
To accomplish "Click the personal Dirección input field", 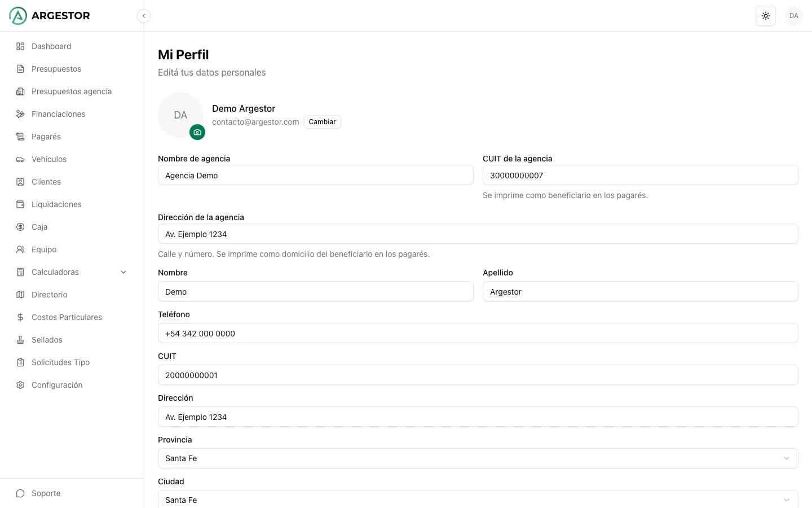I will click(x=478, y=417).
